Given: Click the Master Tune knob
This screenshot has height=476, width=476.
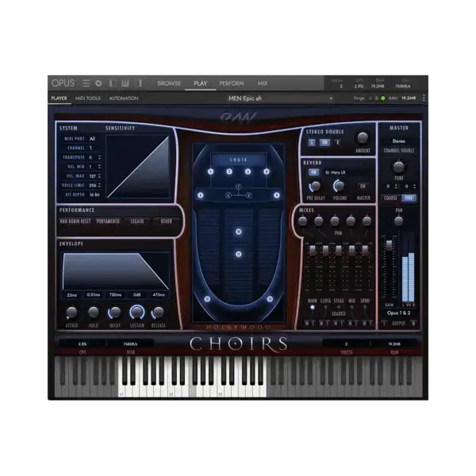Looking at the screenshot, I should pos(398,167).
